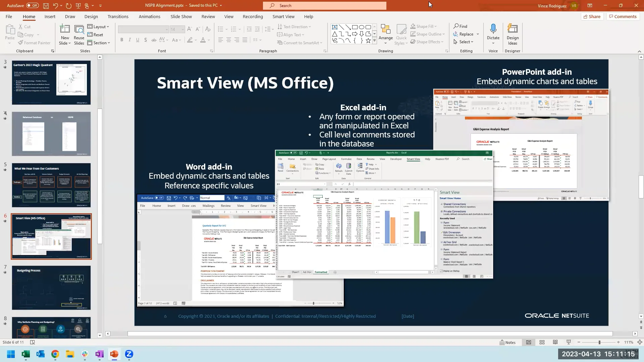Image resolution: width=644 pixels, height=362 pixels.
Task: Open Design Ideas pane
Action: (513, 35)
